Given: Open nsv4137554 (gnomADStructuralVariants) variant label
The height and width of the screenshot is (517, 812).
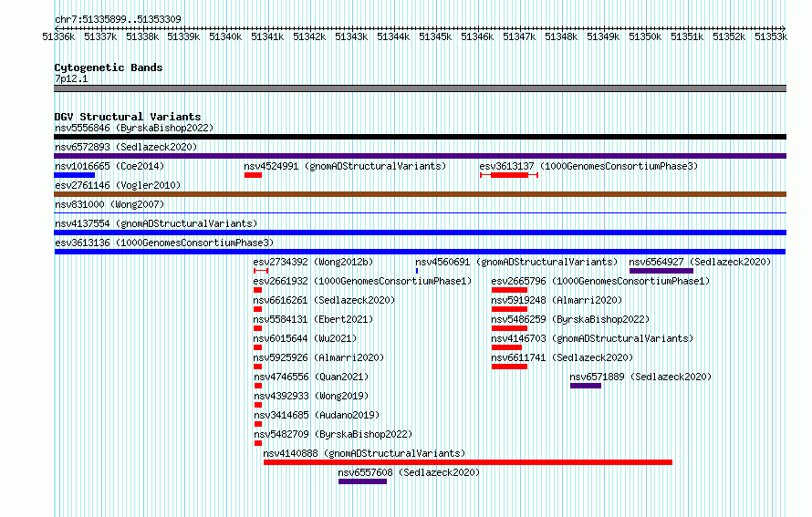Looking at the screenshot, I should 156,223.
